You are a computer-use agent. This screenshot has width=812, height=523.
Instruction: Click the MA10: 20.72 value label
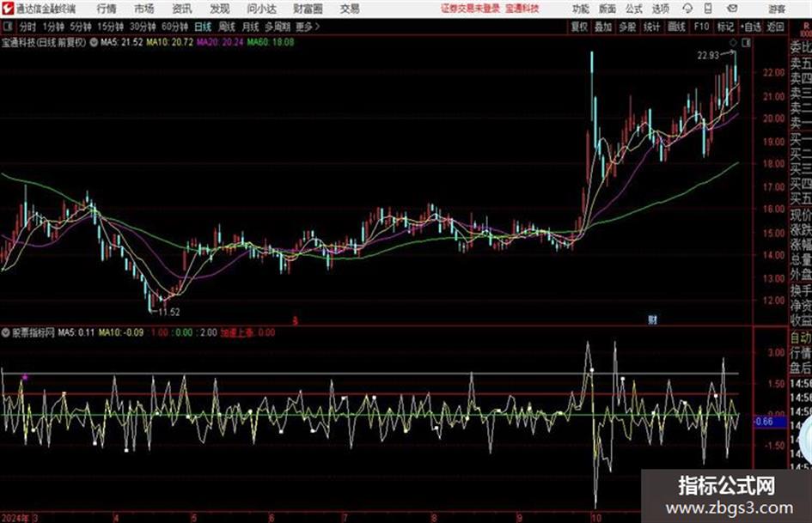[x=170, y=42]
